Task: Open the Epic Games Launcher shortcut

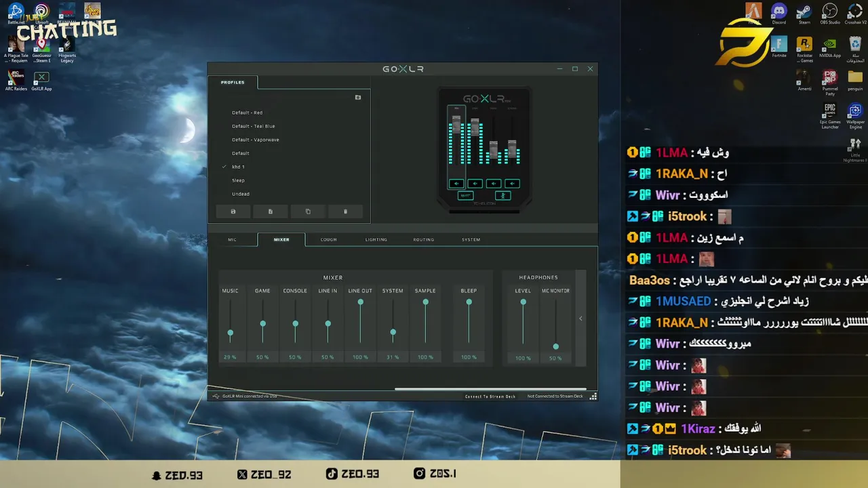Action: [830, 117]
